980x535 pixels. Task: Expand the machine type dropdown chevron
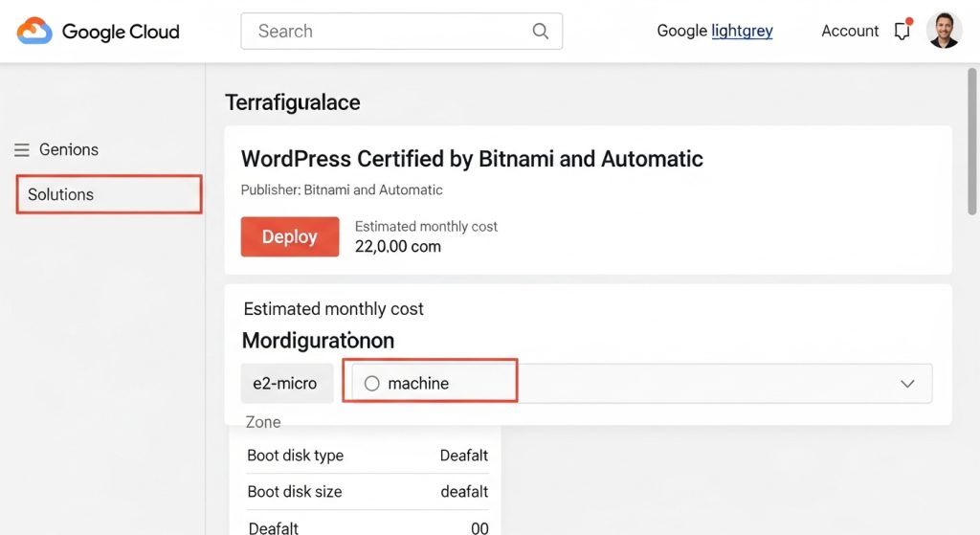pyautogui.click(x=907, y=383)
